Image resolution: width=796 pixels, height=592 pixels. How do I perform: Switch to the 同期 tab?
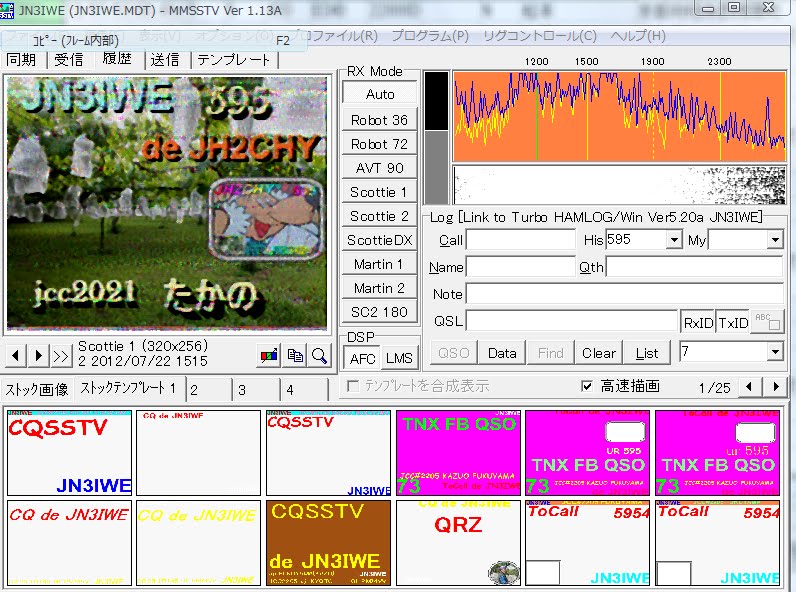point(21,60)
